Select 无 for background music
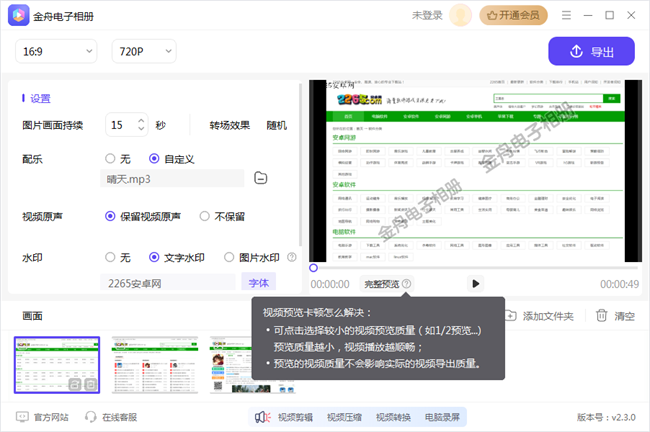This screenshot has height=432, width=650. pos(111,158)
